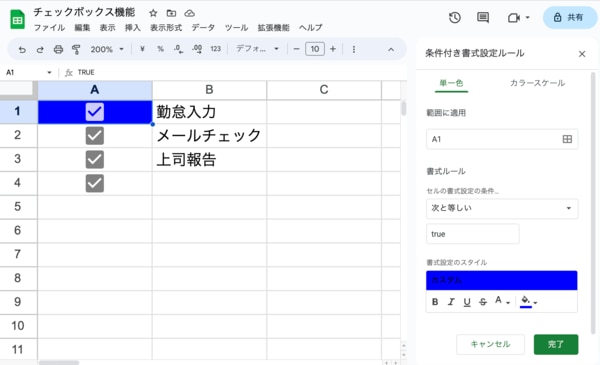Close the conditional formatting panel
Viewport: 600px width, 365px height.
582,54
